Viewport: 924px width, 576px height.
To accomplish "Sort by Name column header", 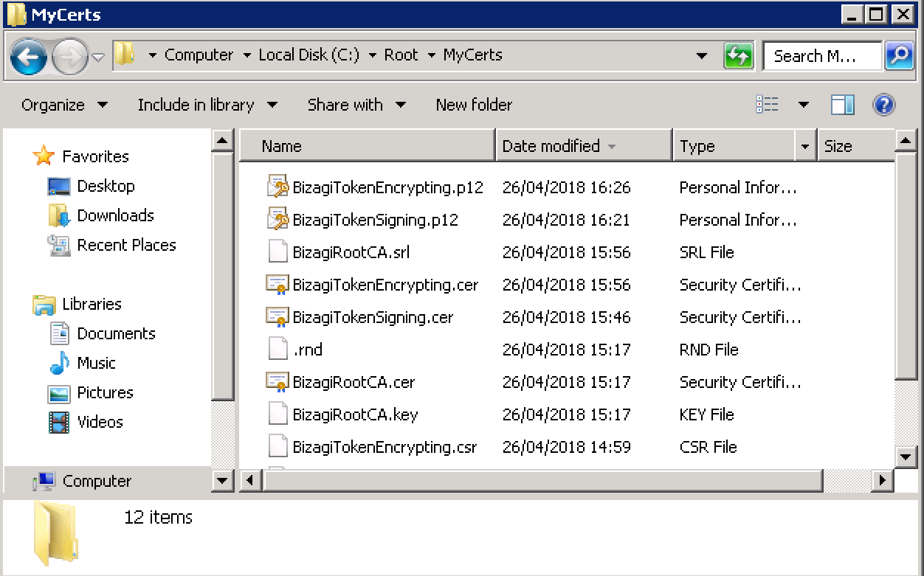I will (367, 145).
